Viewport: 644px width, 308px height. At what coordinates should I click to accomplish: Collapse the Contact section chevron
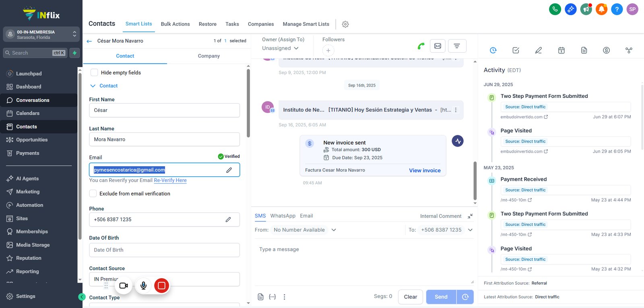93,86
